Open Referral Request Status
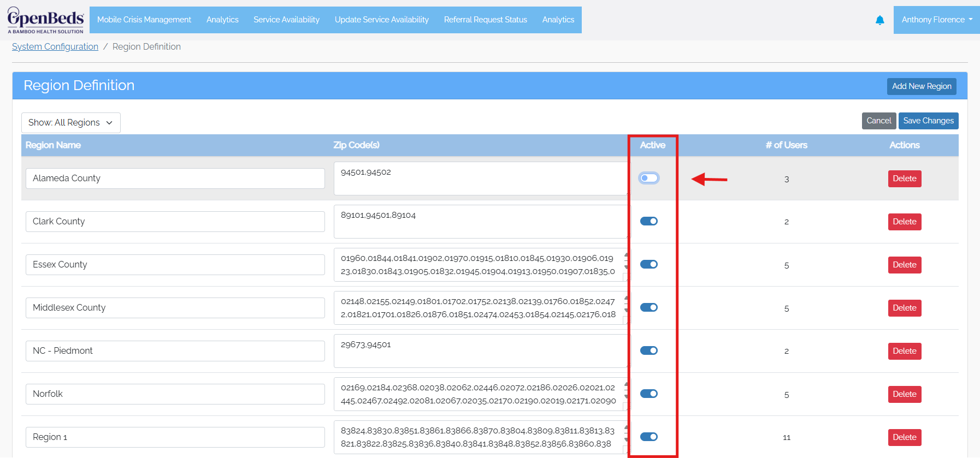 point(486,20)
